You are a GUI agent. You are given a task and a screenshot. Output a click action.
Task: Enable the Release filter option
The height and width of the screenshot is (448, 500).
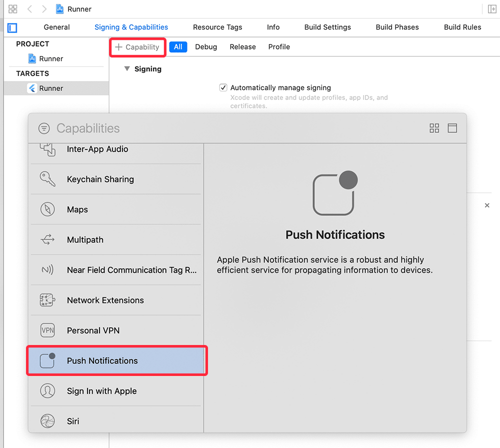pyautogui.click(x=242, y=46)
